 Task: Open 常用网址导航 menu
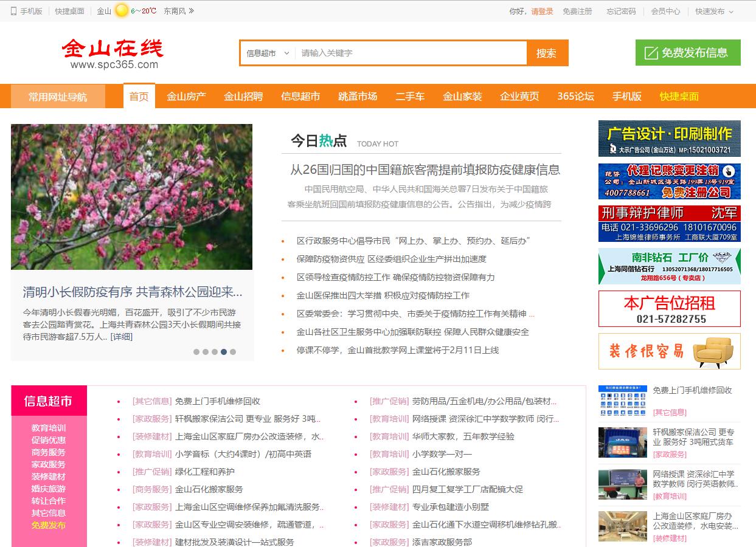tap(58, 97)
